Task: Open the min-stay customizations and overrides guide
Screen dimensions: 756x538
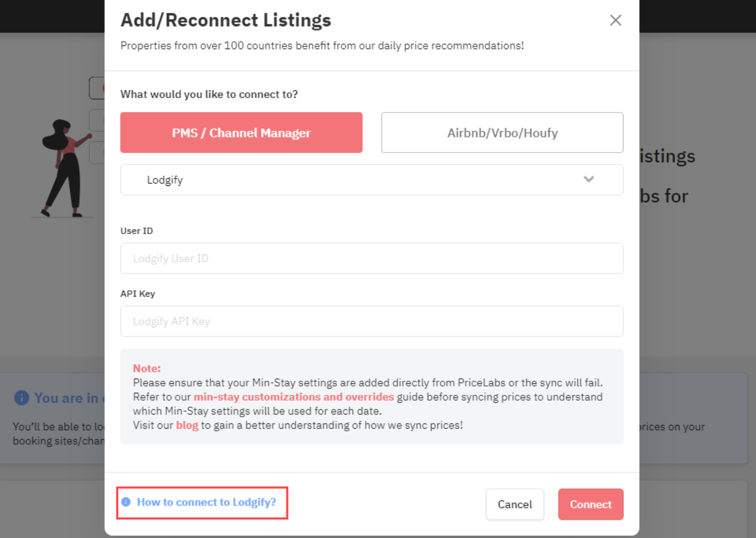Action: [294, 397]
